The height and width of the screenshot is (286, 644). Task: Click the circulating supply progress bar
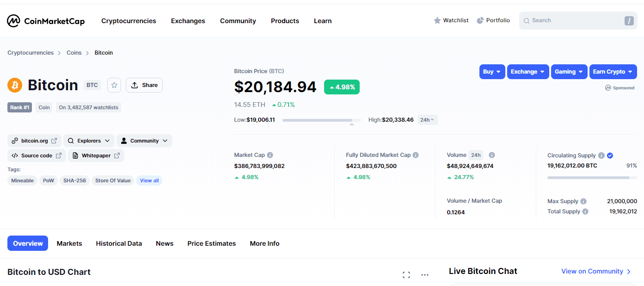(x=592, y=178)
